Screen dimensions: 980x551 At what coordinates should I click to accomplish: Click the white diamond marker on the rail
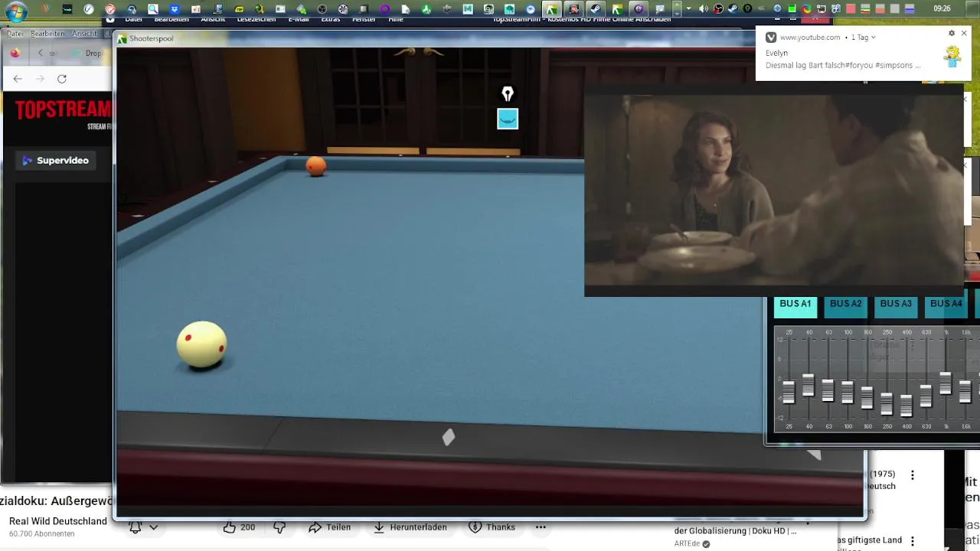pyautogui.click(x=449, y=437)
